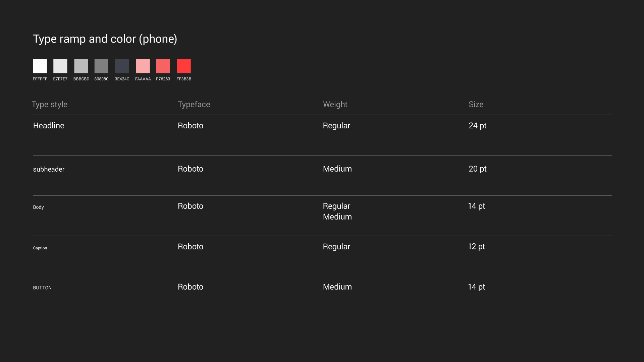This screenshot has width=644, height=362.
Task: Click the page title Type ramp and color
Action: click(x=105, y=39)
